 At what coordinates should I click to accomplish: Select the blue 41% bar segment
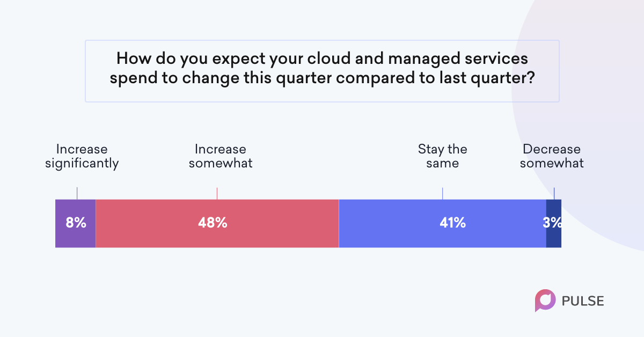click(443, 223)
